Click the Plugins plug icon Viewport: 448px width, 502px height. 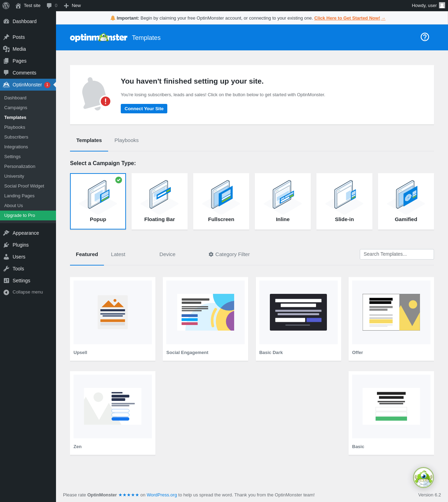pos(6,245)
